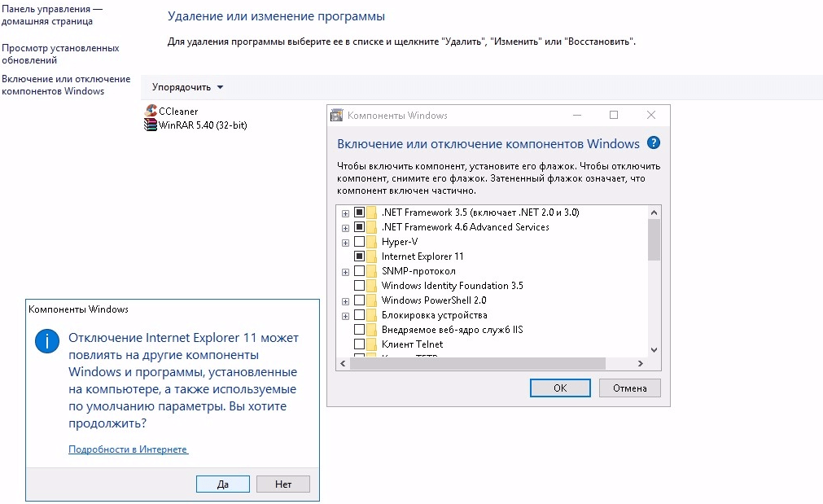The width and height of the screenshot is (823, 504).
Task: Expand the Hyper-V tree node
Action: click(x=345, y=243)
